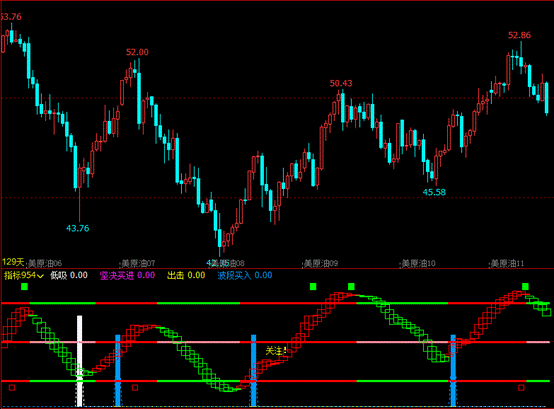
Task: Click the rightmost green square signal marker
Action: point(525,286)
